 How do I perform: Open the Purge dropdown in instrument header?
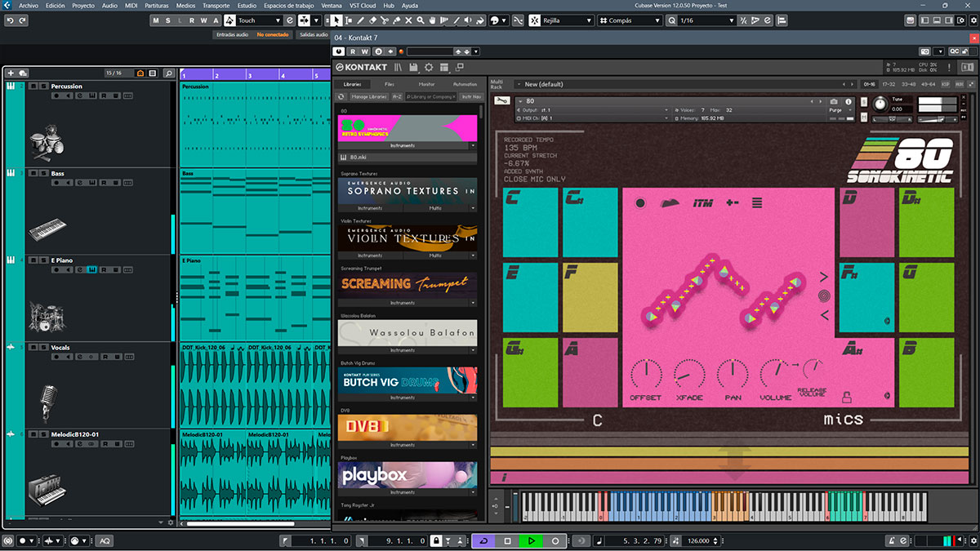tap(841, 110)
